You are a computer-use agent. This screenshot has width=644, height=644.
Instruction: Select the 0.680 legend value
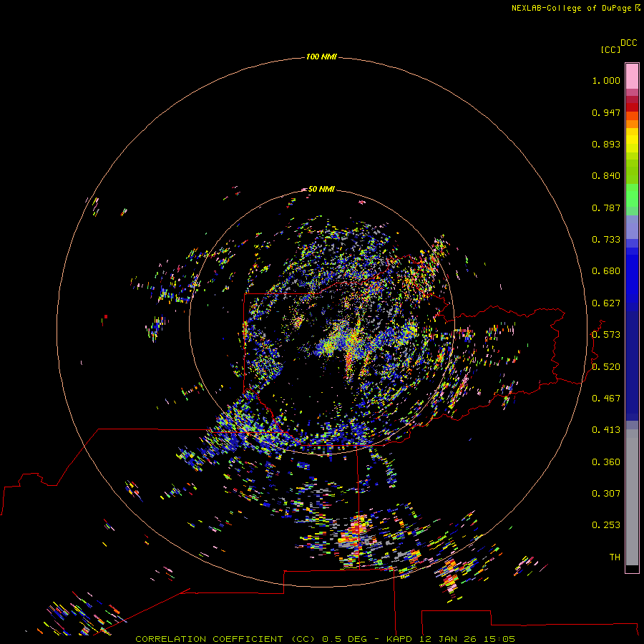click(x=606, y=271)
